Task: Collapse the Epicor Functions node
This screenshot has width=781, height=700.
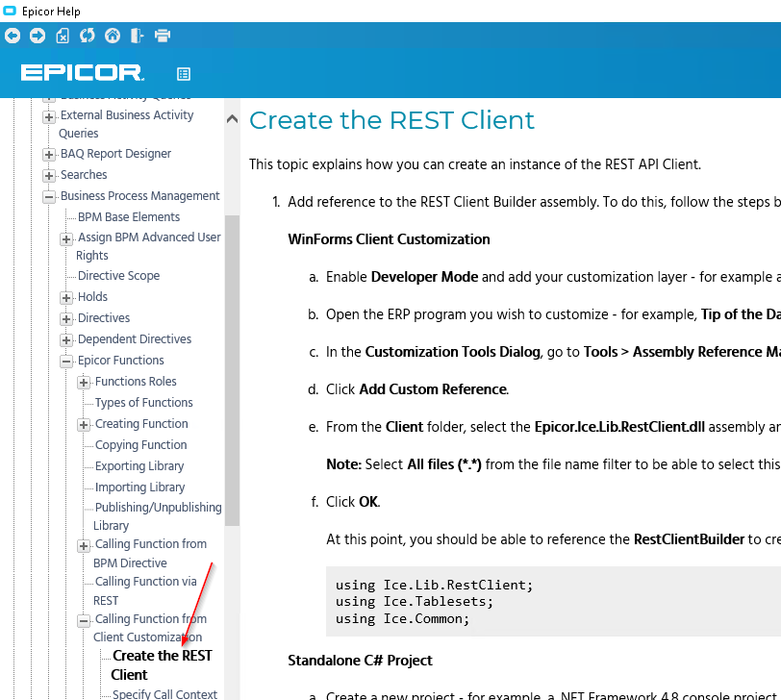Action: coord(66,362)
